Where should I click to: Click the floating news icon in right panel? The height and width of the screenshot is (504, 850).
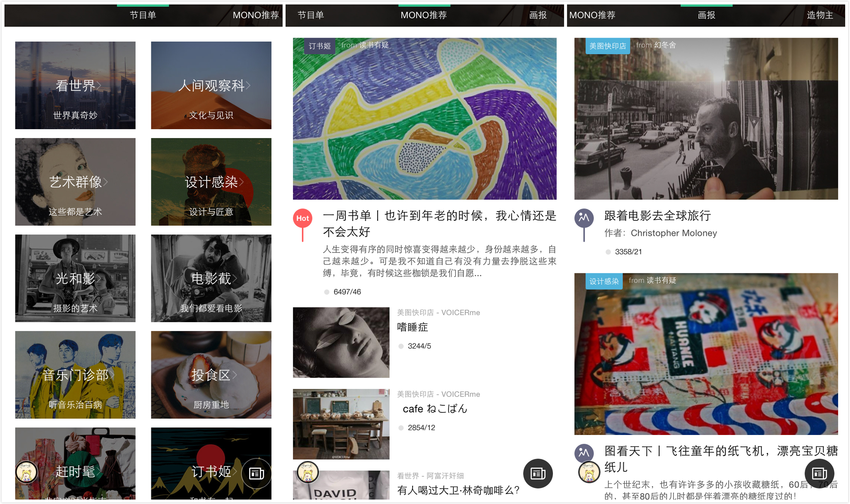coord(819,473)
